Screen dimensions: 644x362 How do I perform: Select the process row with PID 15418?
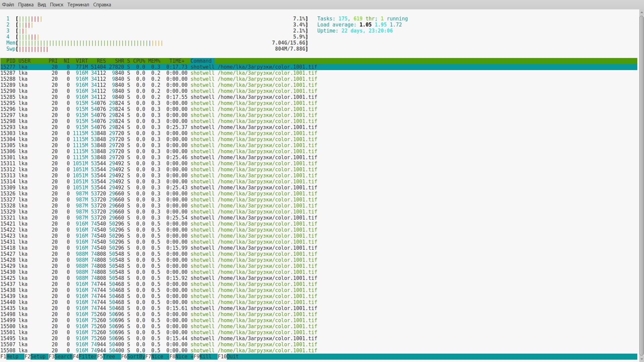[x=319, y=248]
